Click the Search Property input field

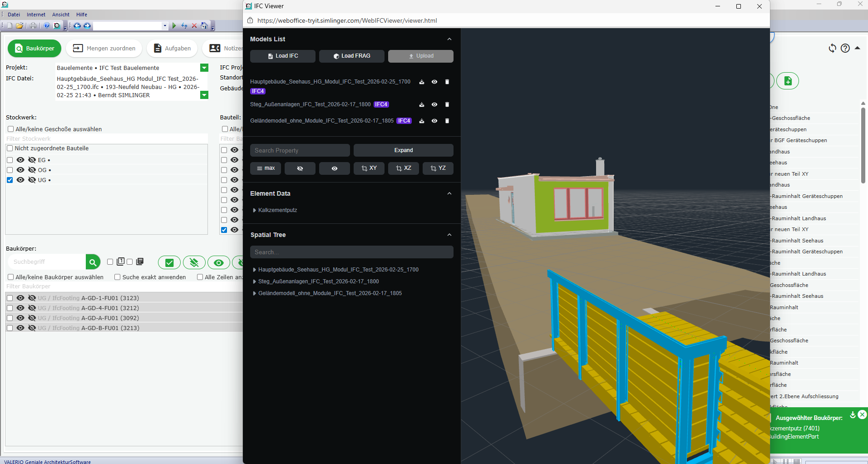point(300,150)
